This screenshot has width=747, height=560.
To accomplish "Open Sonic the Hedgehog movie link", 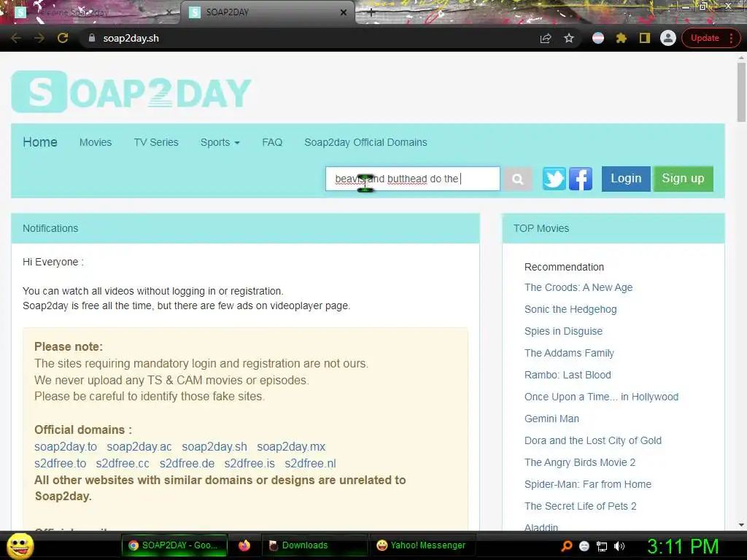I will (x=570, y=309).
